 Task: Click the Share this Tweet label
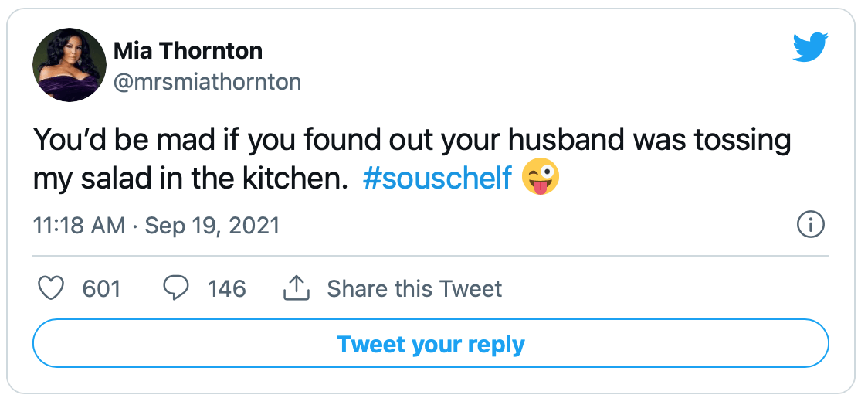click(x=414, y=288)
